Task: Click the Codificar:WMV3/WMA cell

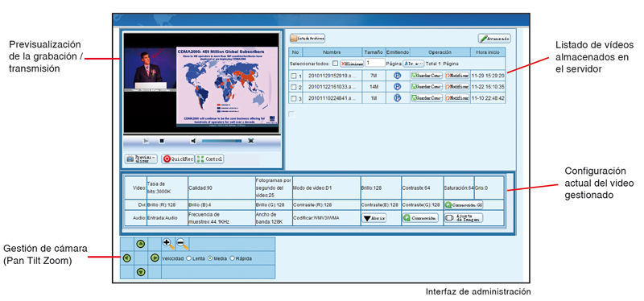Action: [x=326, y=218]
